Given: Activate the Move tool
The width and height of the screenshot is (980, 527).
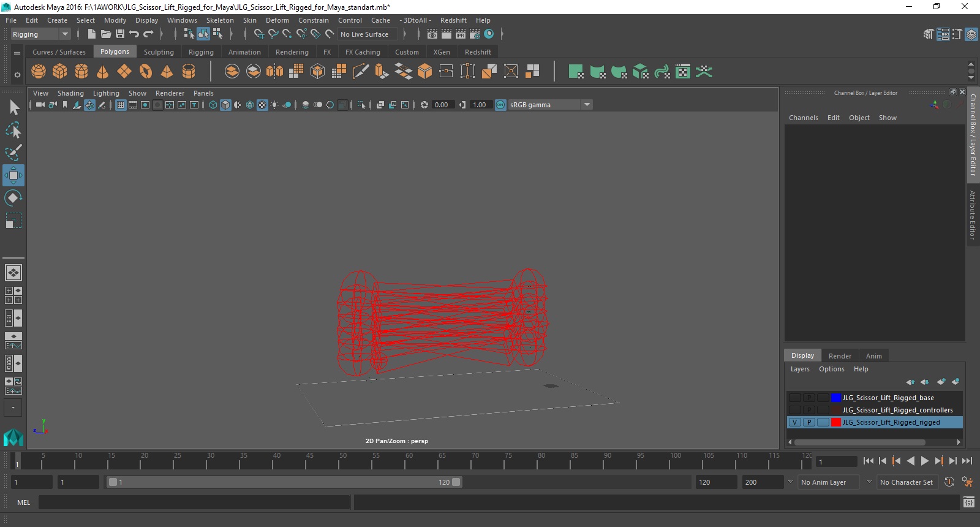Looking at the screenshot, I should pyautogui.click(x=13, y=175).
